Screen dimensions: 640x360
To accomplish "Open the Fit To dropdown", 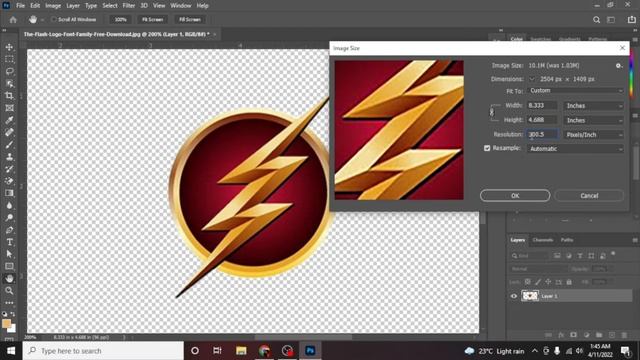I will click(576, 91).
